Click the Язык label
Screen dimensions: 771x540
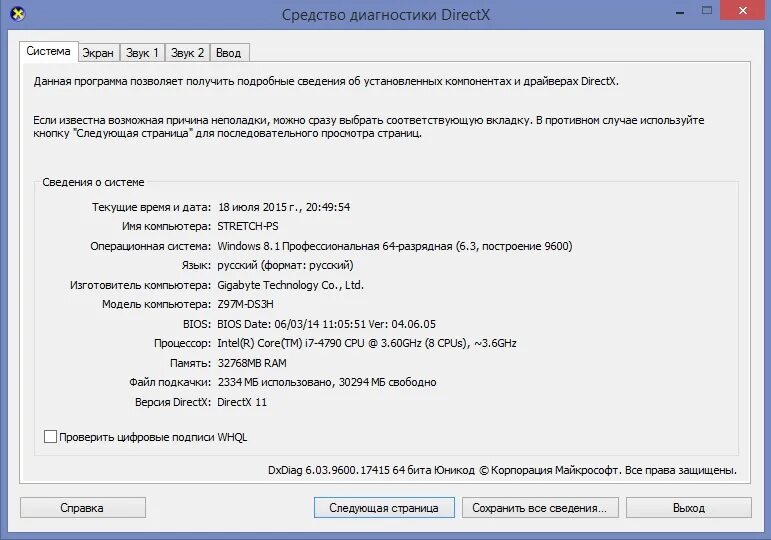coord(196,266)
